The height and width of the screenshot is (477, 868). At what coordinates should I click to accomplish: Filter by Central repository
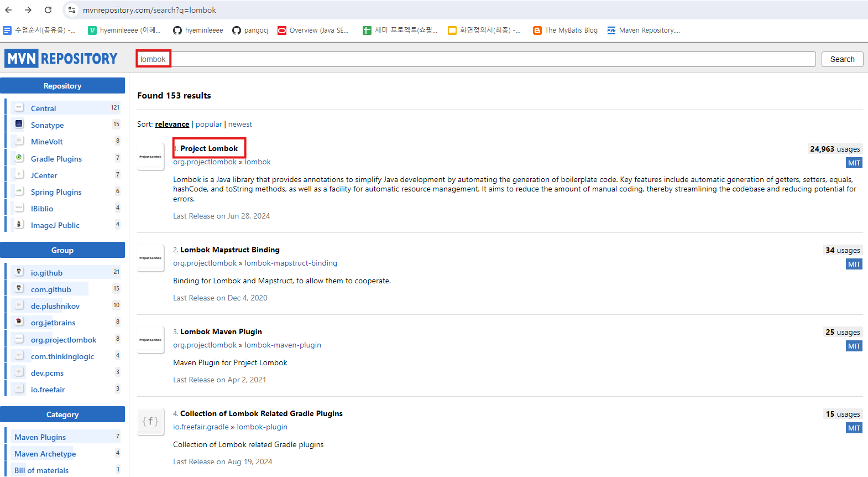coord(43,108)
